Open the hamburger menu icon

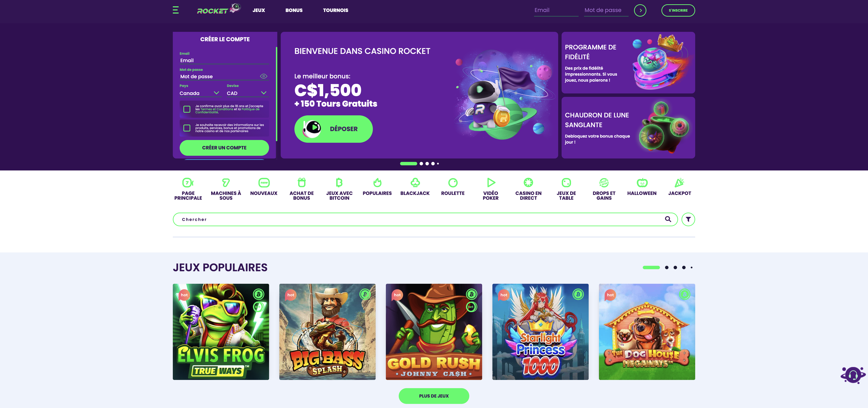(x=176, y=10)
